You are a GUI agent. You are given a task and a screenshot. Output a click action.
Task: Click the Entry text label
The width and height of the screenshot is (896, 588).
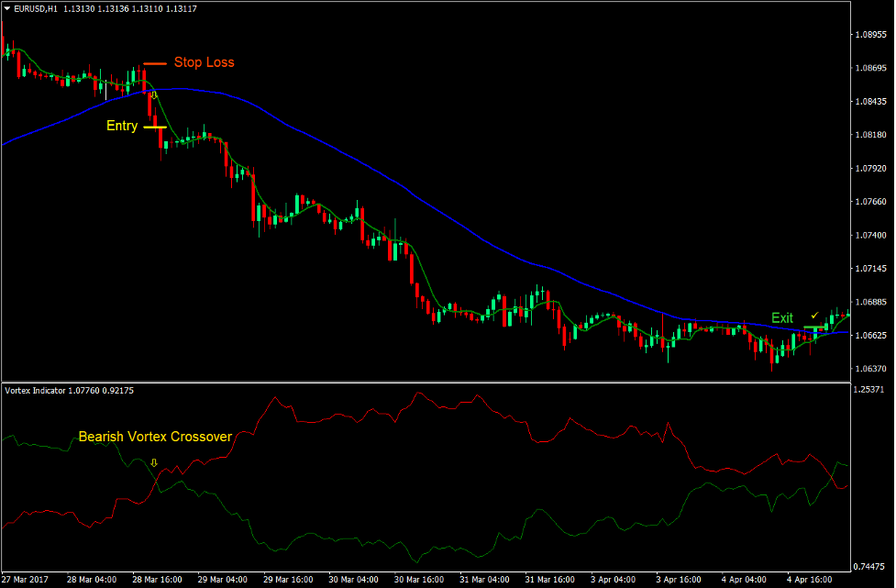pyautogui.click(x=121, y=127)
